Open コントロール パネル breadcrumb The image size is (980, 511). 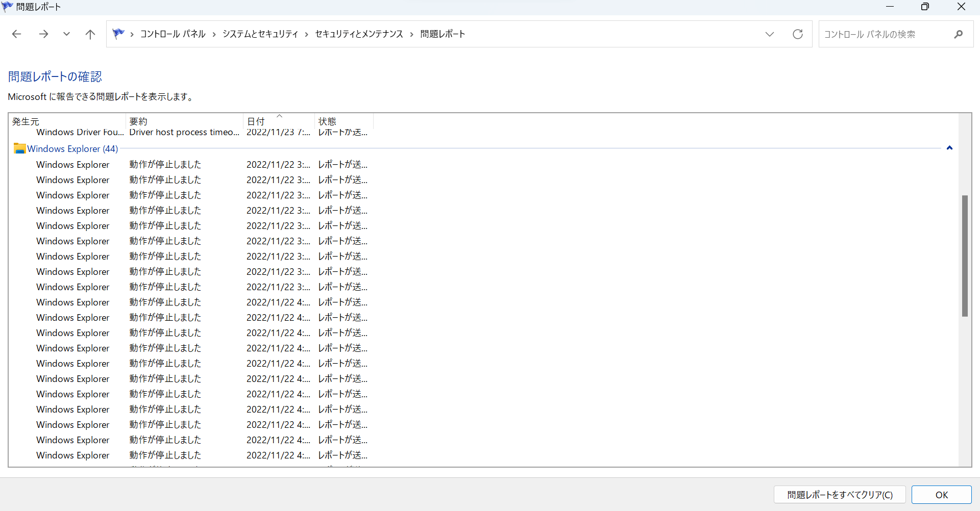point(173,34)
